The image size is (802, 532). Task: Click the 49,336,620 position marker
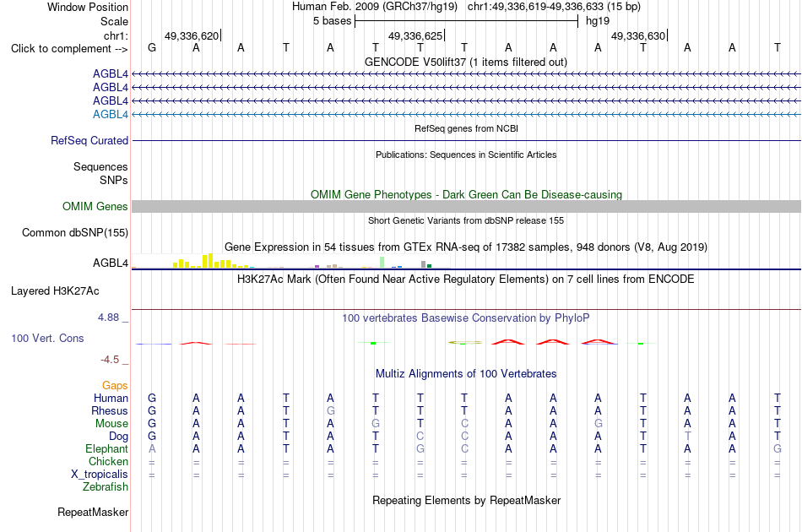point(192,35)
